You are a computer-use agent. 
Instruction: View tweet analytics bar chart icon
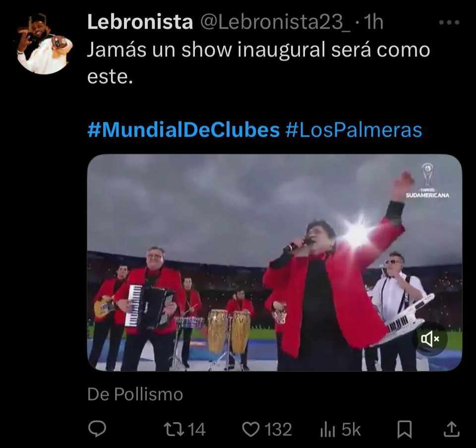pos(328,430)
